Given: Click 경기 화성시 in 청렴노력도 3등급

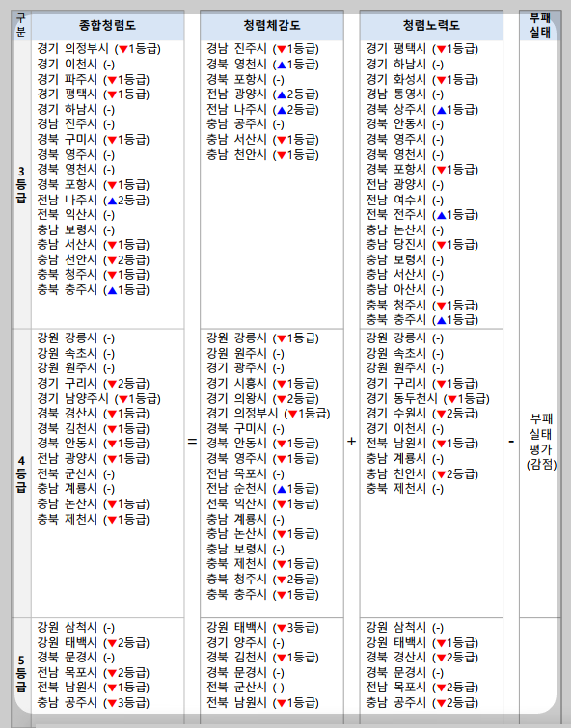Looking at the screenshot, I should (421, 79).
